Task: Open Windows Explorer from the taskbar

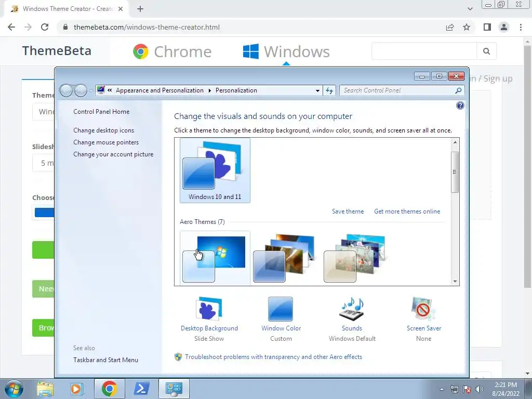Action: (45, 389)
